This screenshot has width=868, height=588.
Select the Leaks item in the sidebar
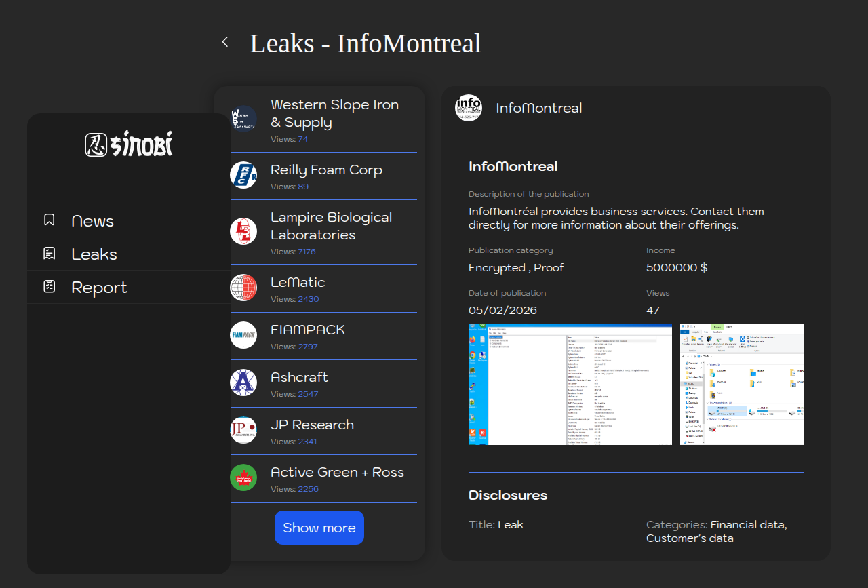pos(94,254)
